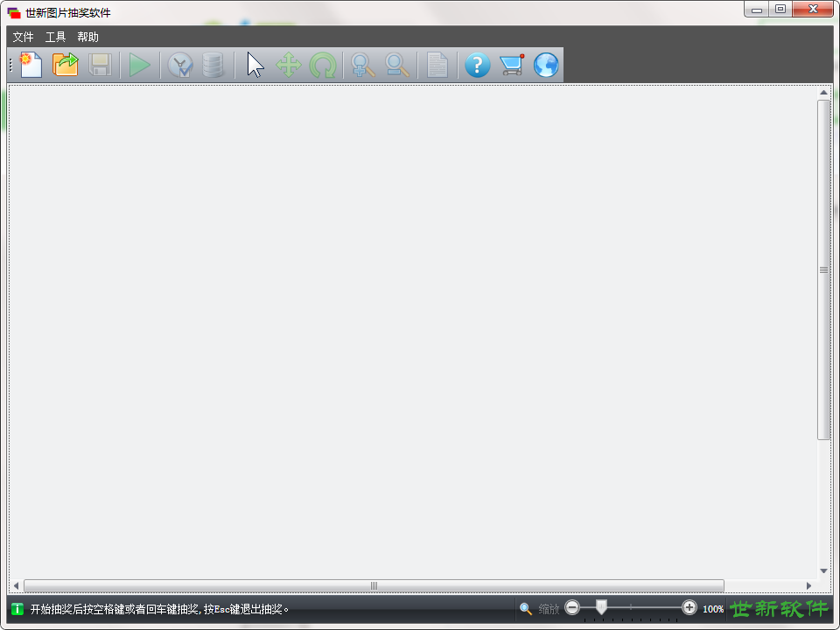
Task: Click the zoom out magnifier tool
Action: [x=397, y=66]
